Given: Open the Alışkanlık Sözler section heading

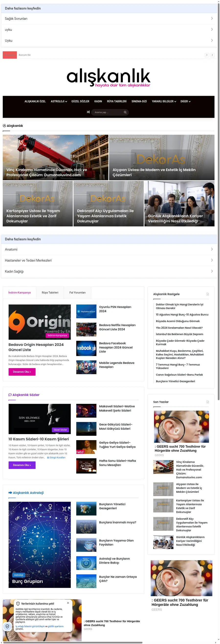Looking at the screenshot, I should pyautogui.click(x=24, y=395).
